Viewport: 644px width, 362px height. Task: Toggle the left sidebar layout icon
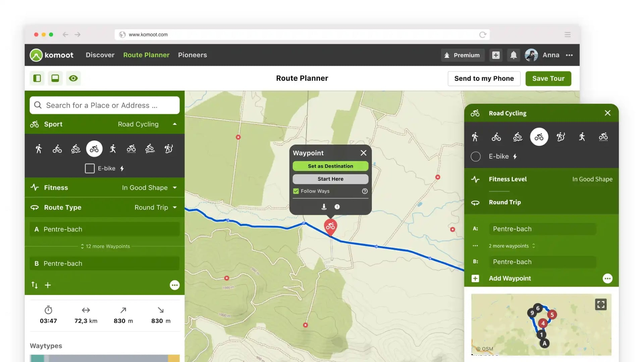pos(37,78)
